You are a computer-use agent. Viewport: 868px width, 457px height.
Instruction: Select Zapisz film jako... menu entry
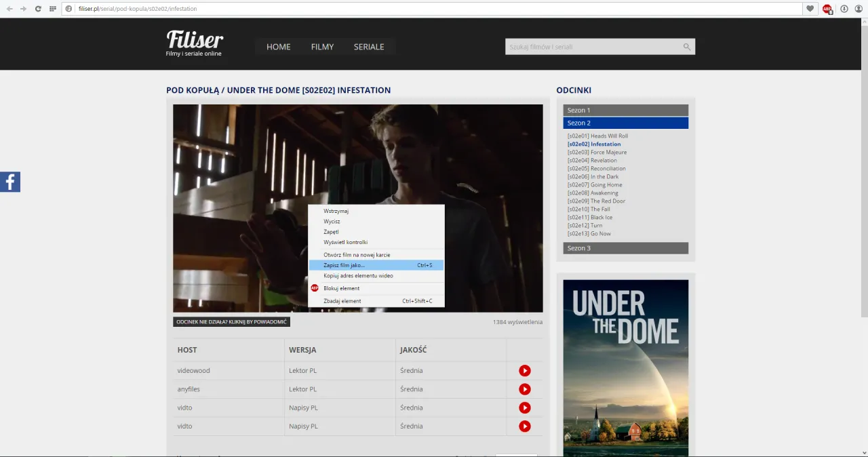click(376, 265)
